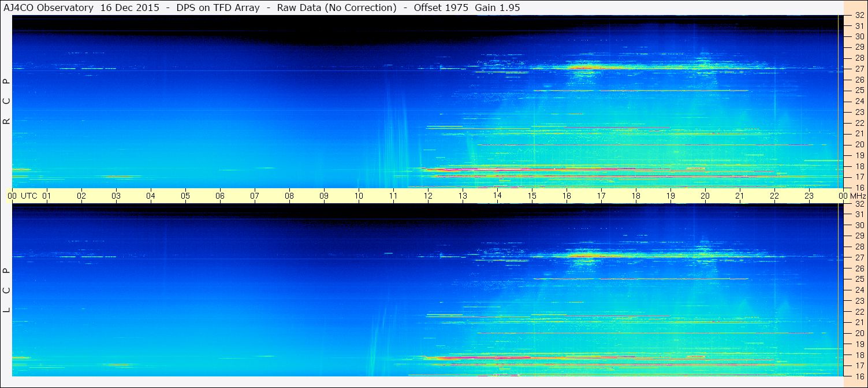Click the 'L C P' panel label

[x=6, y=289]
